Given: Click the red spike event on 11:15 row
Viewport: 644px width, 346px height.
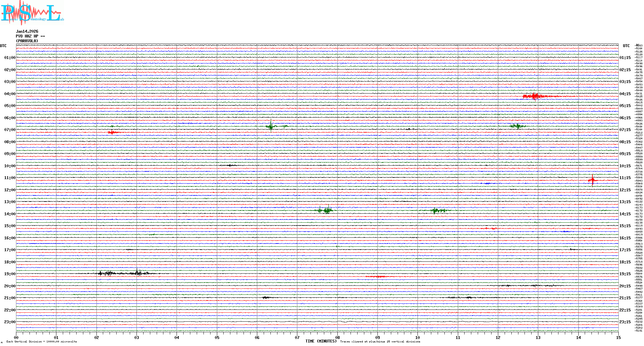Looking at the screenshot, I should pyautogui.click(x=592, y=180).
